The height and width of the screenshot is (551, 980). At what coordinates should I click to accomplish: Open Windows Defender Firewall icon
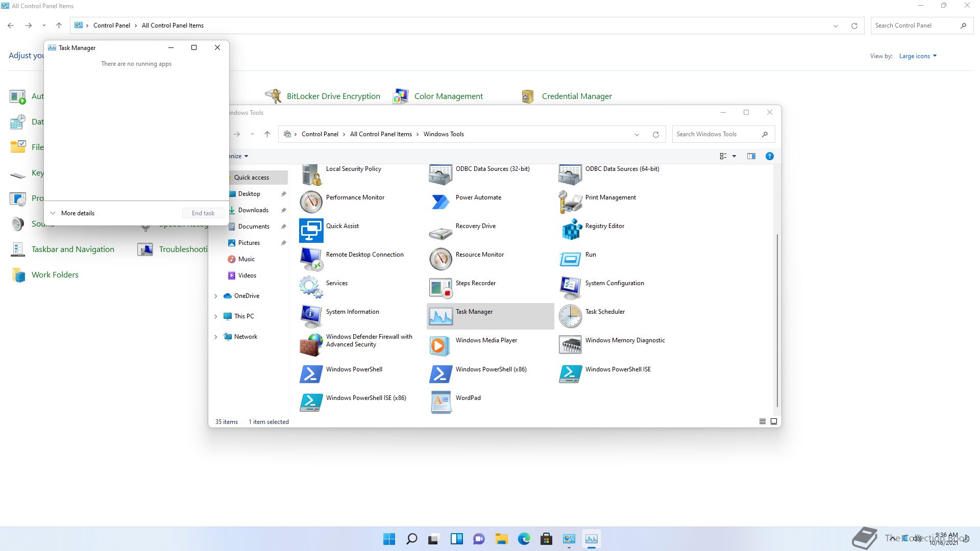311,345
